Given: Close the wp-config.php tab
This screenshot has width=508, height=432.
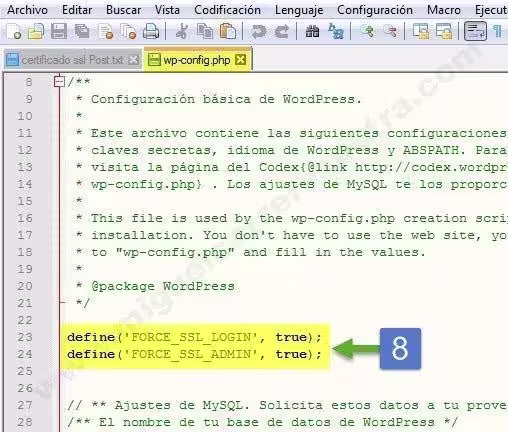Looking at the screenshot, I should click(240, 60).
